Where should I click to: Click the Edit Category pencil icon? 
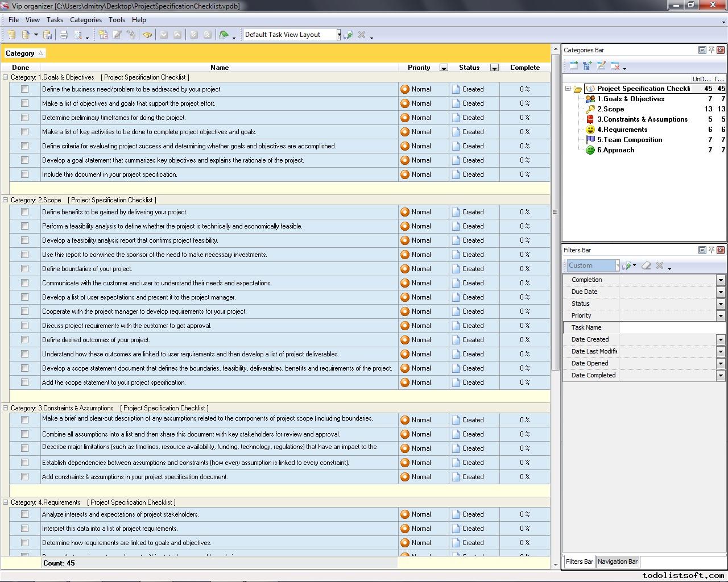601,66
